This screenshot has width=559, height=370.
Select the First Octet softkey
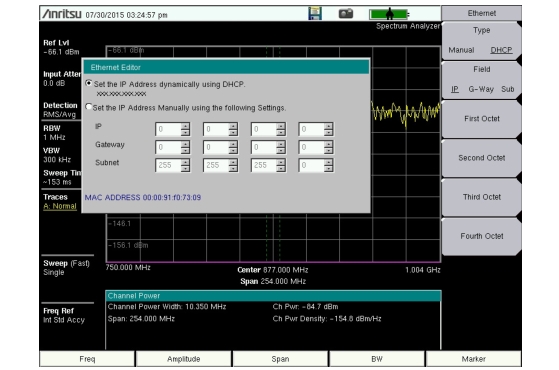click(x=481, y=119)
